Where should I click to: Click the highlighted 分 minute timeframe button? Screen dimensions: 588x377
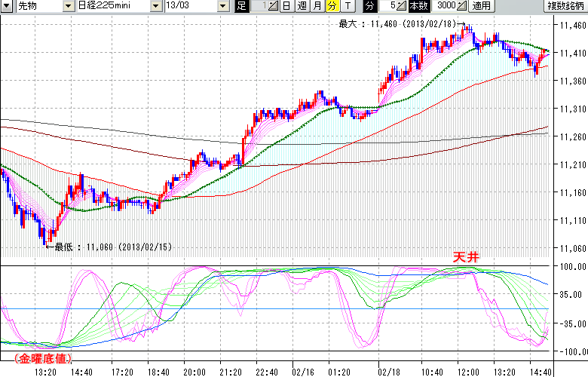tap(332, 6)
